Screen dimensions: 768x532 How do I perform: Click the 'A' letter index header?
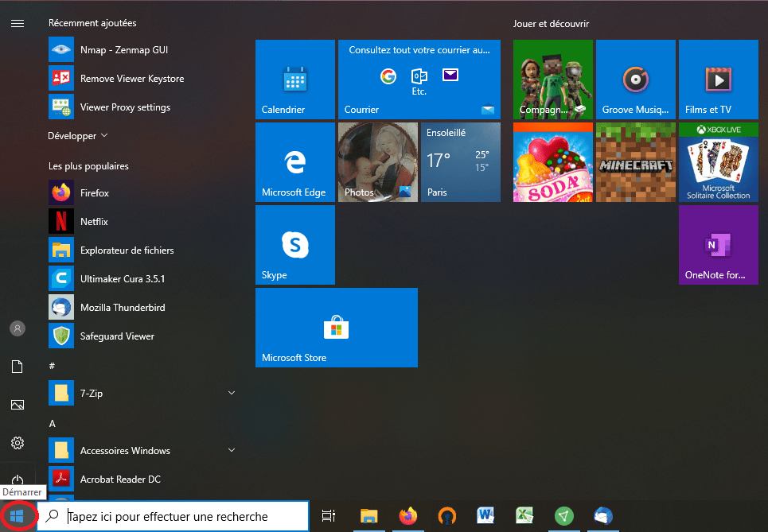(53, 423)
